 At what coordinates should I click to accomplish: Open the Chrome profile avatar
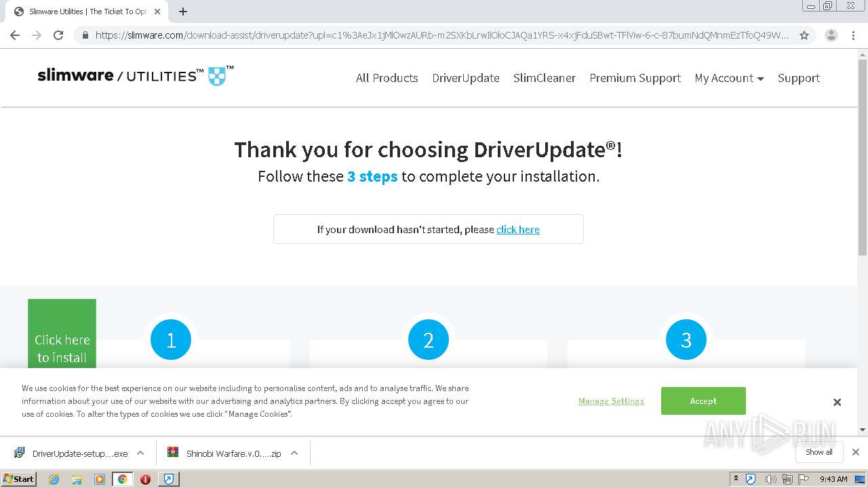pos(831,35)
